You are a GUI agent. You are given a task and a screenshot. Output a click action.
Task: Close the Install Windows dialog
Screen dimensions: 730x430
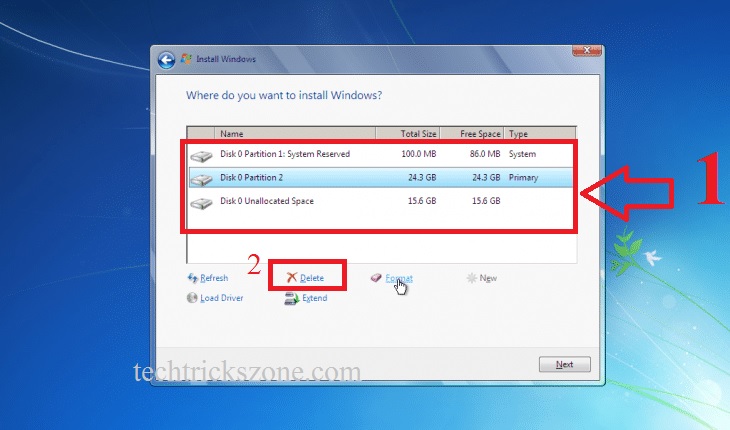pos(586,51)
